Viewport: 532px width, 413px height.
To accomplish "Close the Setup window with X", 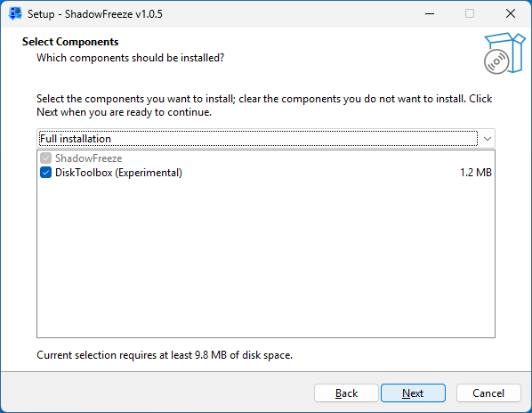I will [x=511, y=14].
